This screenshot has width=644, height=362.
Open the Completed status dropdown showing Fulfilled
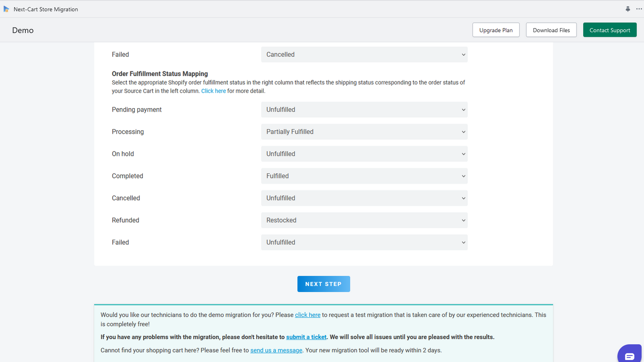pyautogui.click(x=364, y=175)
